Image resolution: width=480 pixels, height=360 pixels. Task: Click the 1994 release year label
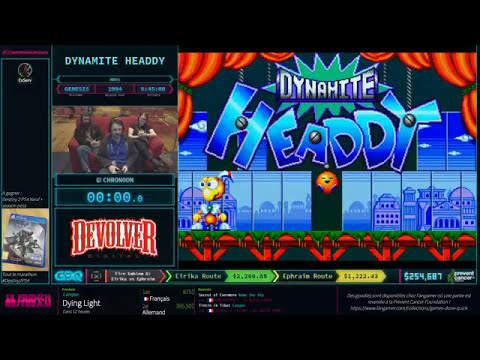tap(115, 89)
